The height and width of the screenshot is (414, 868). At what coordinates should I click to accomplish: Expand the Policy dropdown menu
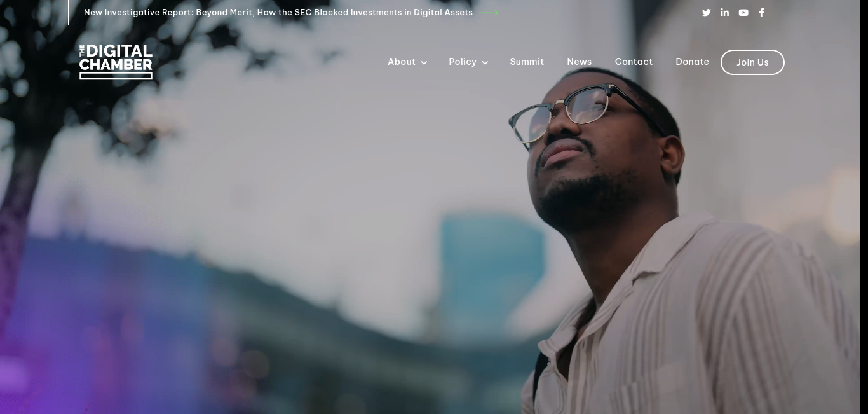pos(468,62)
